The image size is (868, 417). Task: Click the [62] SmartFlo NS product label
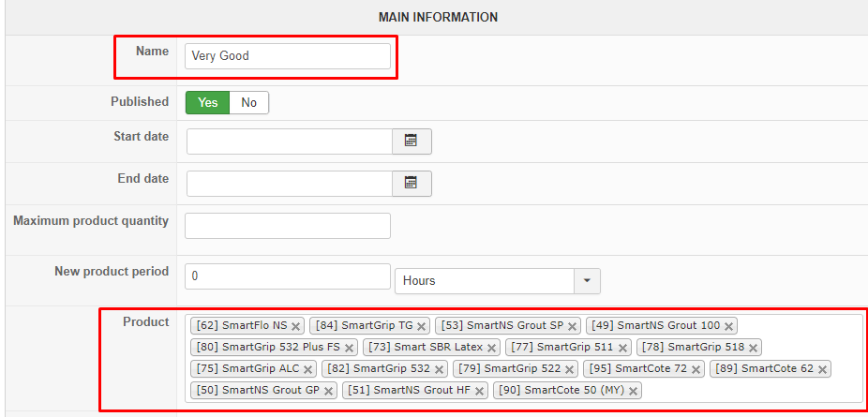241,326
